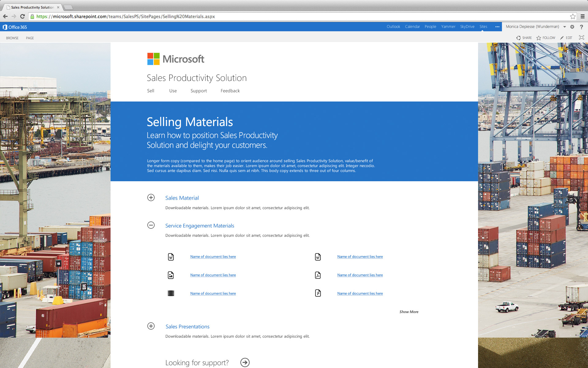This screenshot has height=368, width=588.
Task: Click the Sales Material heading link
Action: coord(182,198)
